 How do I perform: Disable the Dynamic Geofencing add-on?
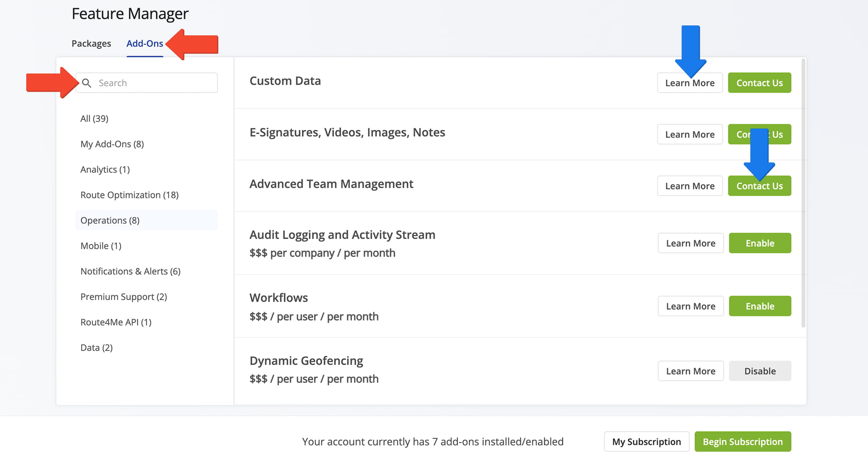759,371
